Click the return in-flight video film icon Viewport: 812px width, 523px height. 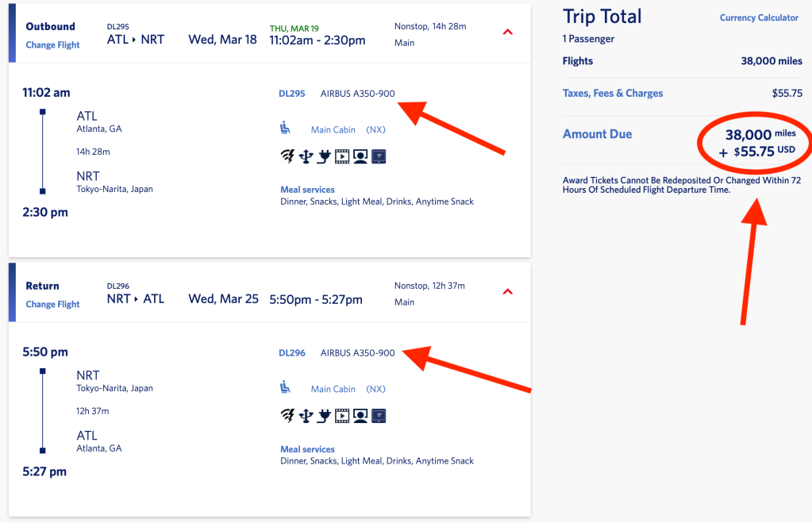point(342,416)
